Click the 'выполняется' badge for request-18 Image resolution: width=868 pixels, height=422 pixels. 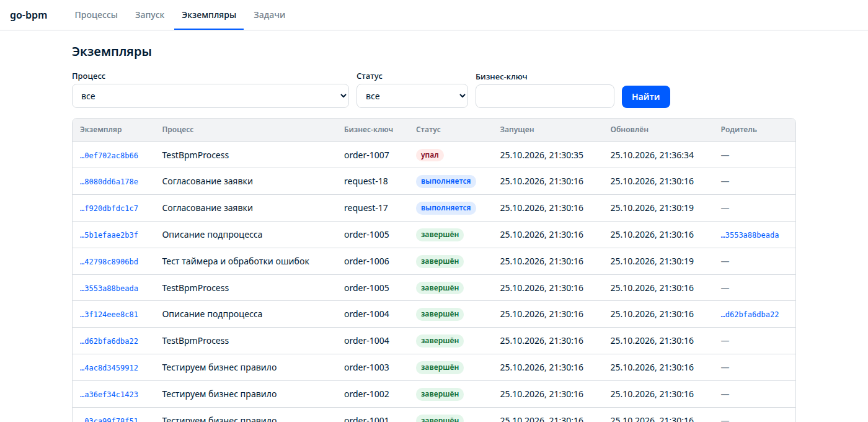point(446,181)
